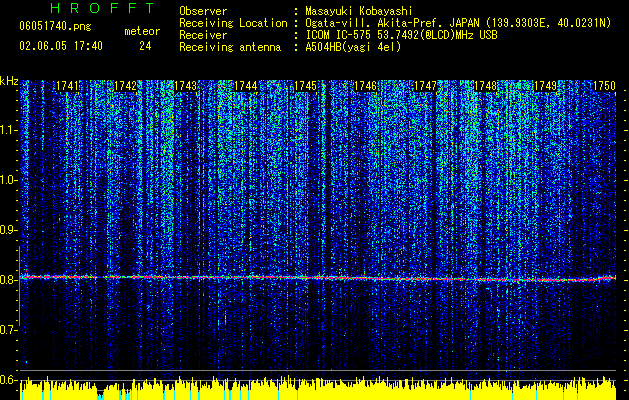
Task: Click the 1.1 kHz axis tick
Action: pos(9,130)
